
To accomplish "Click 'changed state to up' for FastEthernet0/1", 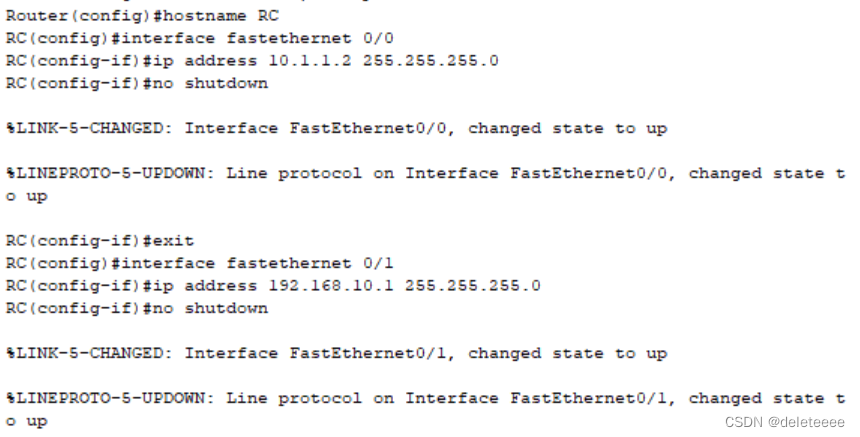I will (568, 353).
